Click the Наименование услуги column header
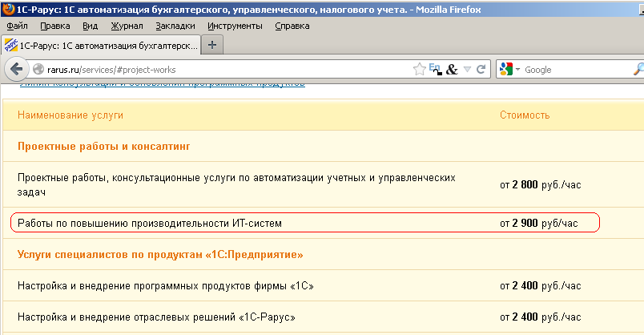Viewport: 644px width, 335px height. pyautogui.click(x=70, y=115)
